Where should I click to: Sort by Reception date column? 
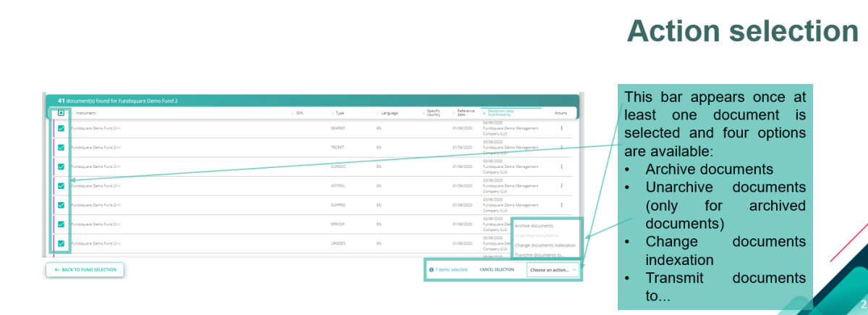[499, 112]
